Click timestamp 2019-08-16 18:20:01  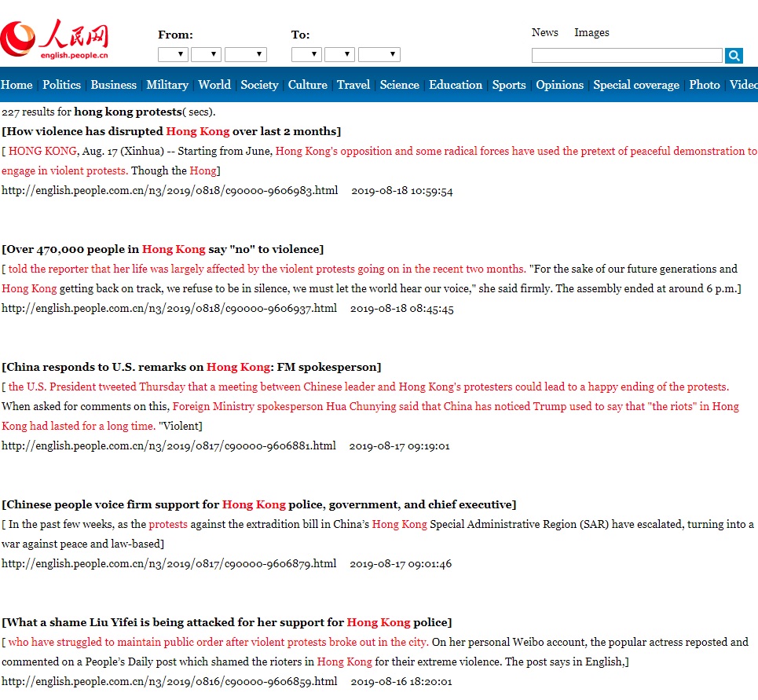point(401,682)
